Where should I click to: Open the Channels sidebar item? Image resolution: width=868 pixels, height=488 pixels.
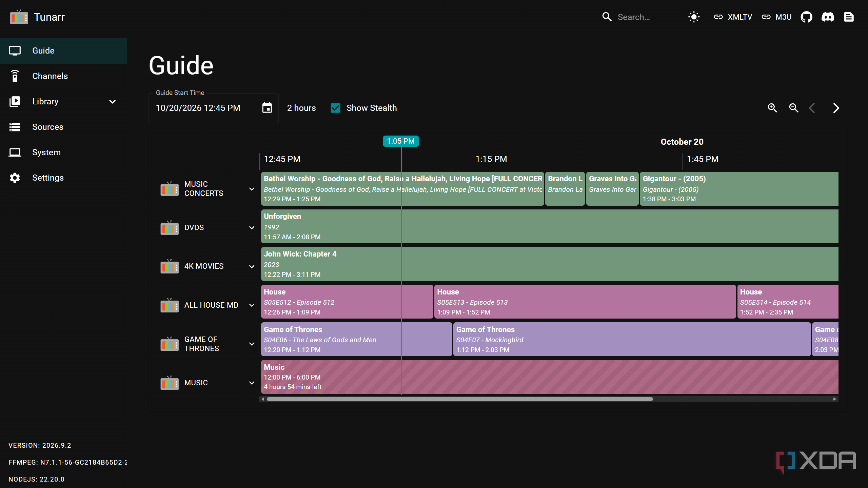[x=63, y=76]
